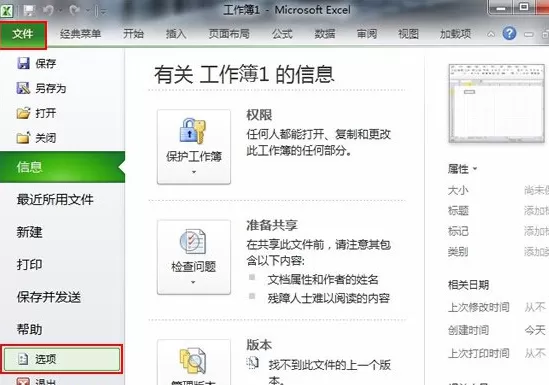Click the 相关日期 heading
This screenshot has width=549, height=385.
[468, 285]
